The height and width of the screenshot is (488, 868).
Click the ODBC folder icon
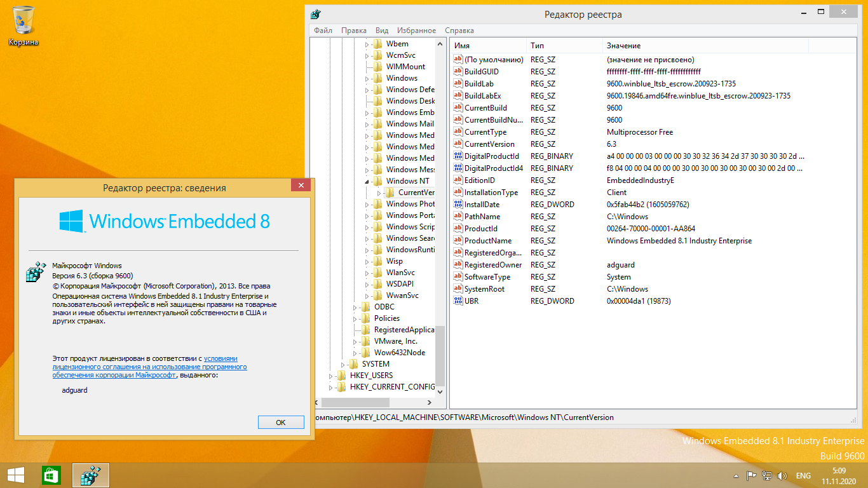coord(365,307)
